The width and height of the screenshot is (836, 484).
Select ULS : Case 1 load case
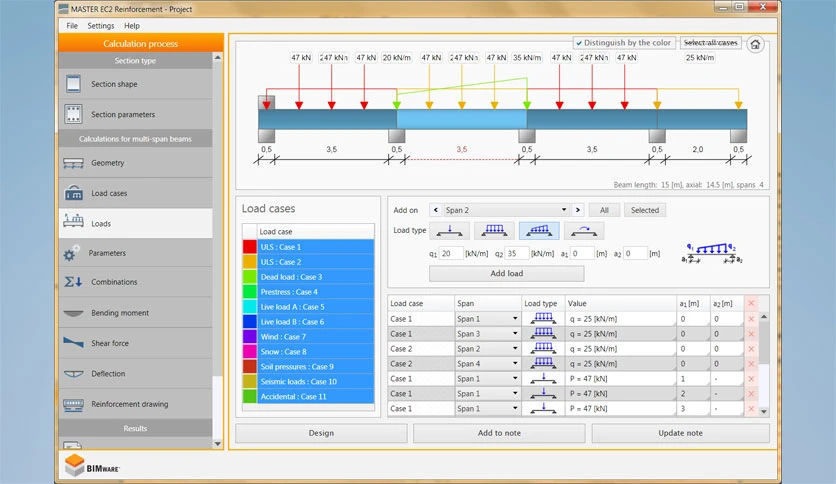tap(316, 247)
